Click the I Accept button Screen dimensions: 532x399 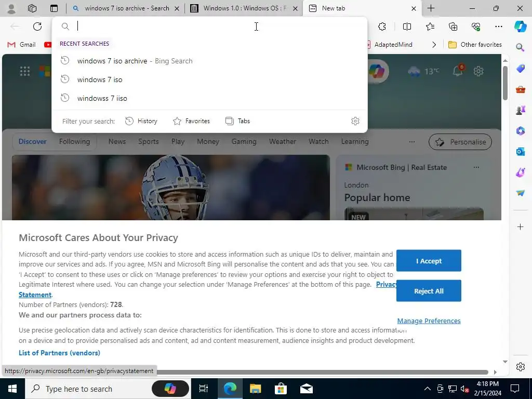coord(429,261)
